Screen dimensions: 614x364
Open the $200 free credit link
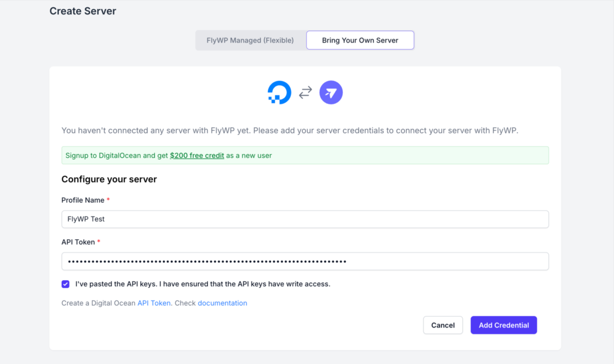point(197,155)
